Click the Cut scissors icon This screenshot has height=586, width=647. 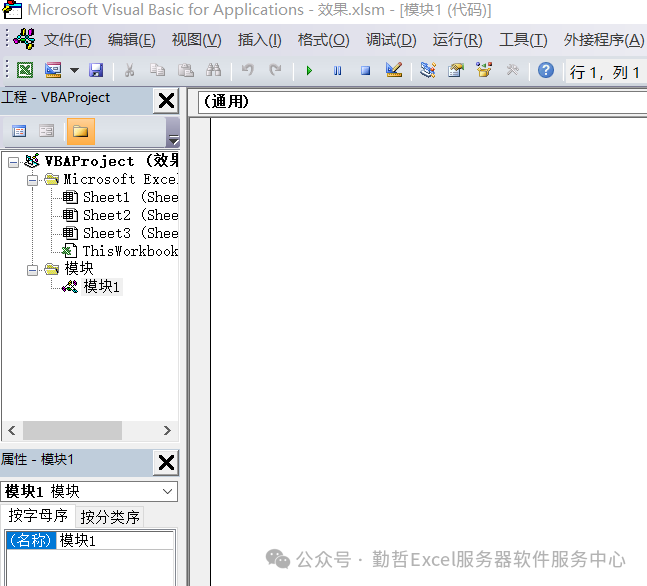129,70
